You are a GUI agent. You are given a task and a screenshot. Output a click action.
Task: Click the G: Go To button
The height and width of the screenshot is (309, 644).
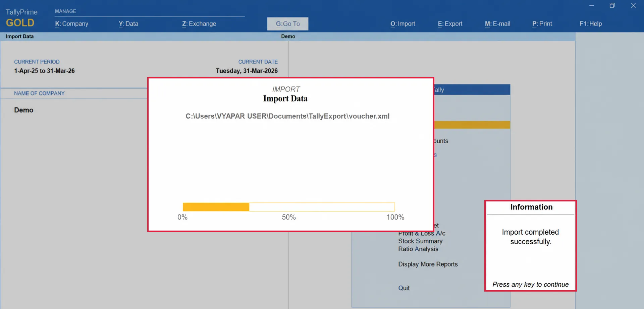288,24
